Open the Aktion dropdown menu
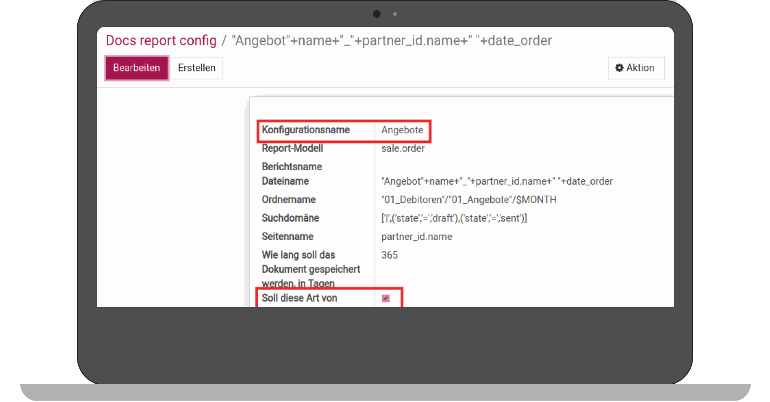Viewport: 770px width, 402px height. (x=635, y=68)
